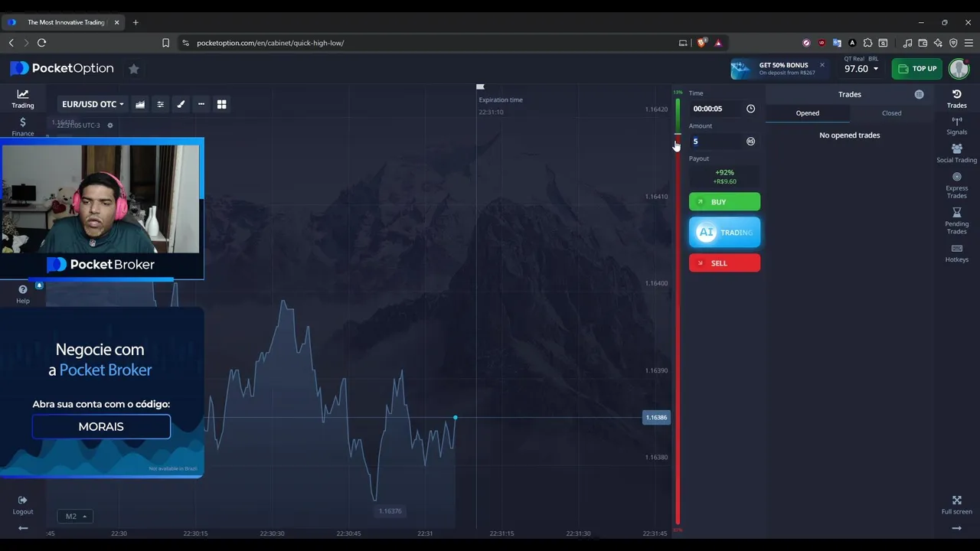The image size is (980, 551).
Task: Open a new browser tab
Action: pos(136,22)
